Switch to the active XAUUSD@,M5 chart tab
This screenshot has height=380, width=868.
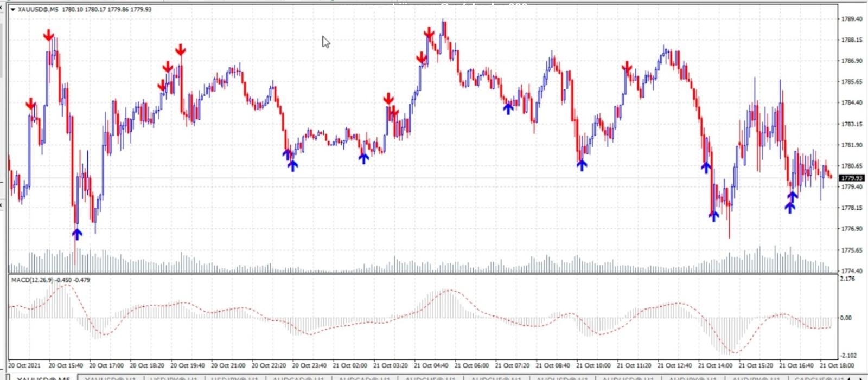[43, 377]
